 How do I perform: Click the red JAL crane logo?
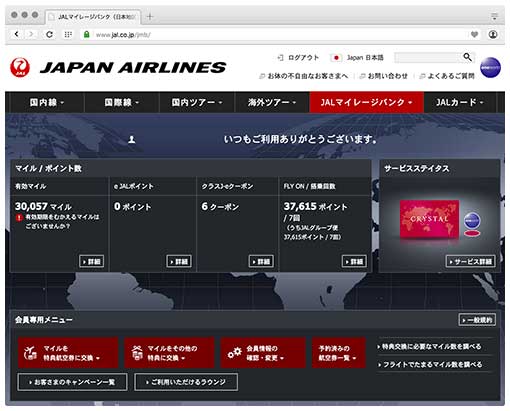20,67
